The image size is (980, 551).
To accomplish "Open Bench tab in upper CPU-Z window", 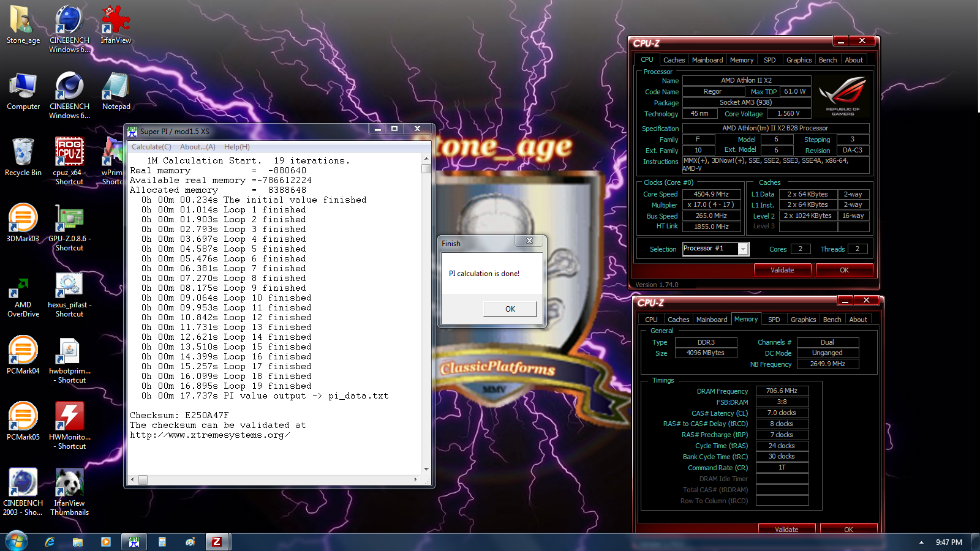I will pyautogui.click(x=827, y=60).
